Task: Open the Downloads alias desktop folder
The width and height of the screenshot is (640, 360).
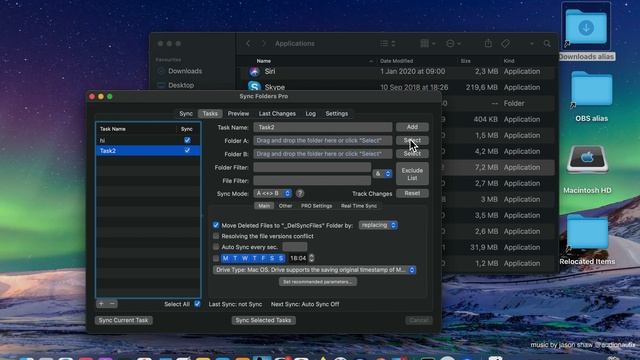Action: click(x=586, y=27)
